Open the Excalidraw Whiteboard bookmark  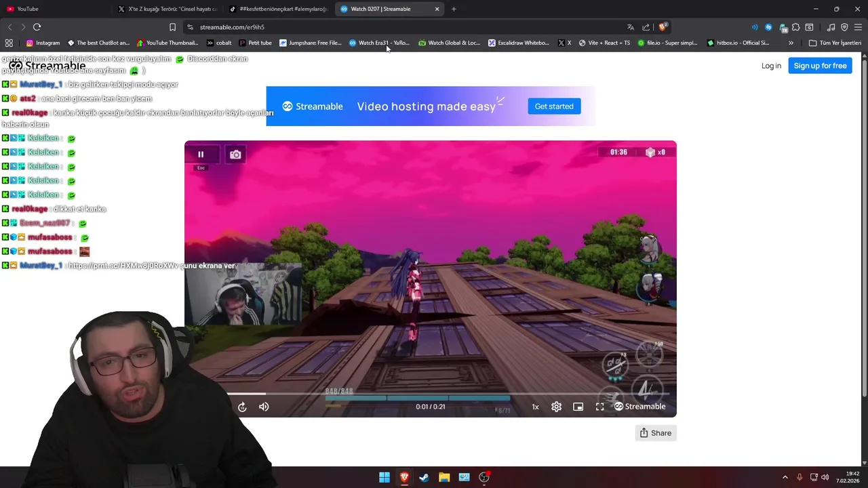pos(519,43)
